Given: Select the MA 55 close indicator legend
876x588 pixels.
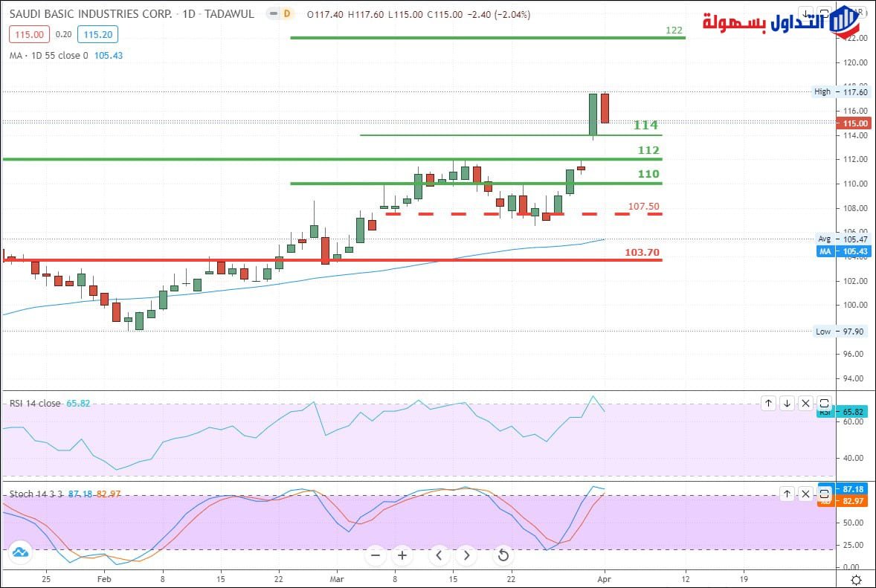Looking at the screenshot, I should 48,55.
